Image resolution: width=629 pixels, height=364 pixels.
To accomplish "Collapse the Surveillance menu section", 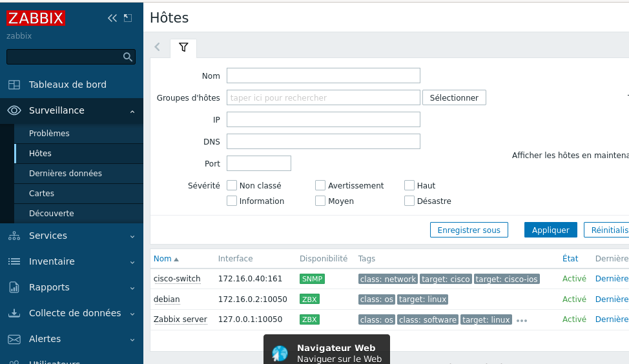I will [132, 111].
